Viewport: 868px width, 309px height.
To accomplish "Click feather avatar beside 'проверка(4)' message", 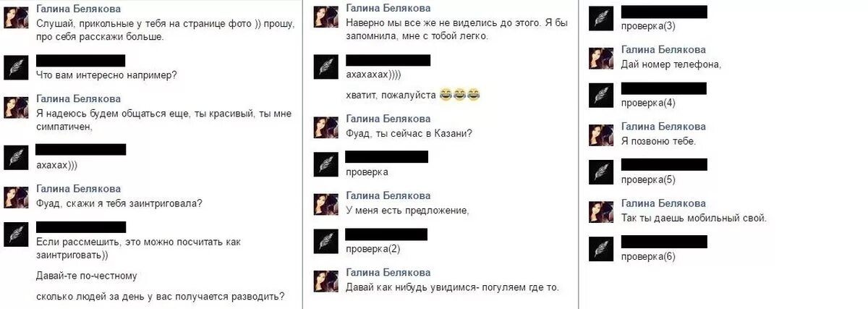I will click(x=601, y=95).
